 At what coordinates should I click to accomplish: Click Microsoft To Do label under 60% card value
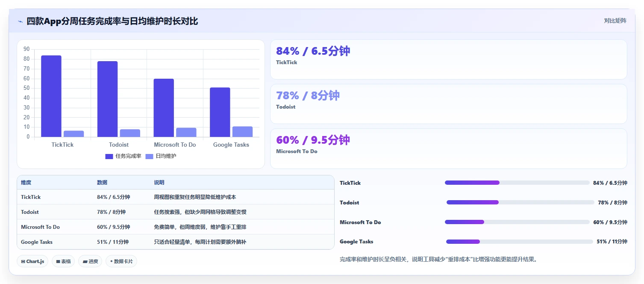tap(297, 151)
